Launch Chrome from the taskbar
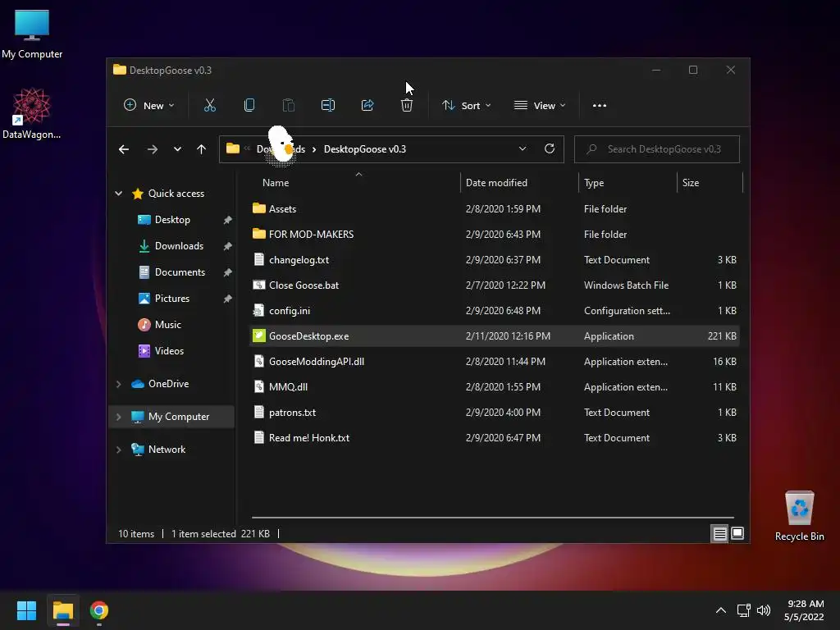 (98, 610)
